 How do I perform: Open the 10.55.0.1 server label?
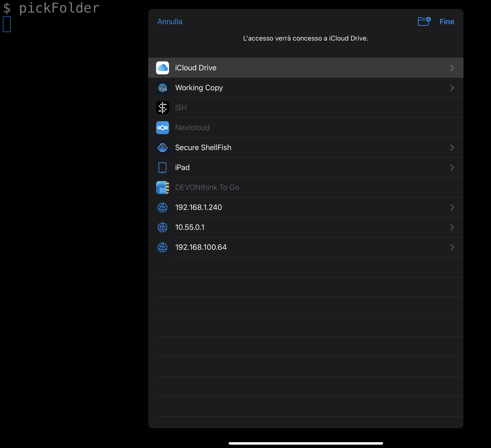tap(190, 228)
